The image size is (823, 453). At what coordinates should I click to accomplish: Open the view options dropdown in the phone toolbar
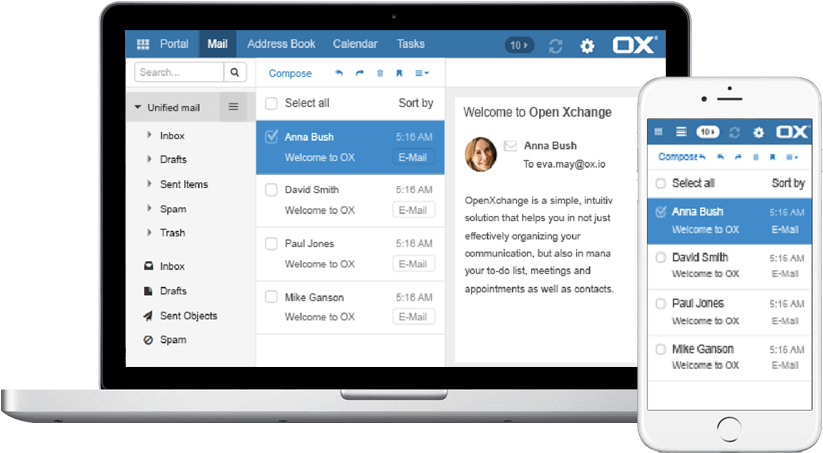[x=792, y=157]
